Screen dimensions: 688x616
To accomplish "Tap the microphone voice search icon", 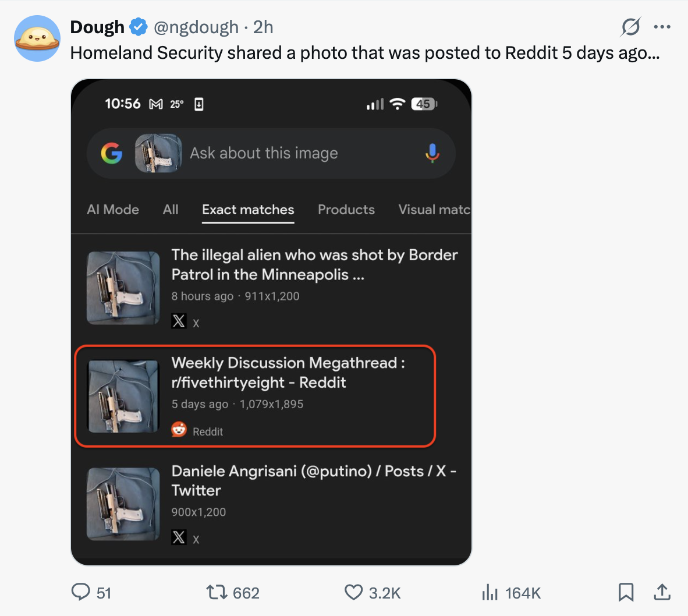I will (432, 153).
